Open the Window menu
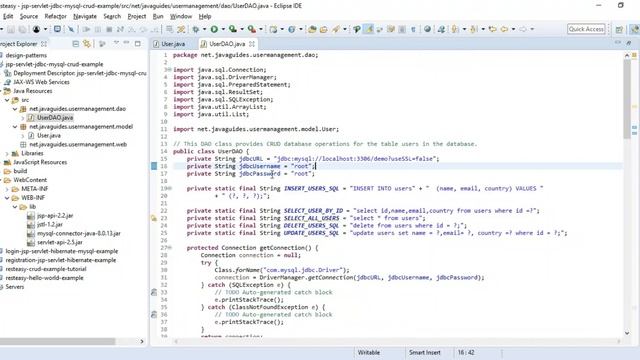This screenshot has height=360, width=640. (181, 16)
